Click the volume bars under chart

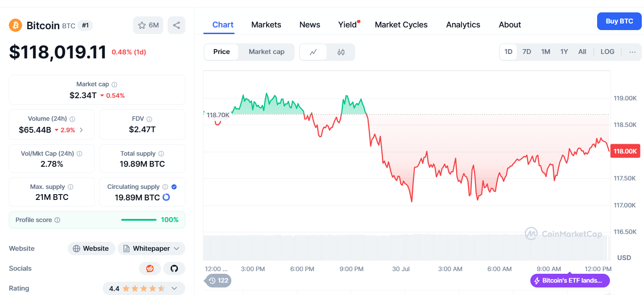tap(406, 247)
